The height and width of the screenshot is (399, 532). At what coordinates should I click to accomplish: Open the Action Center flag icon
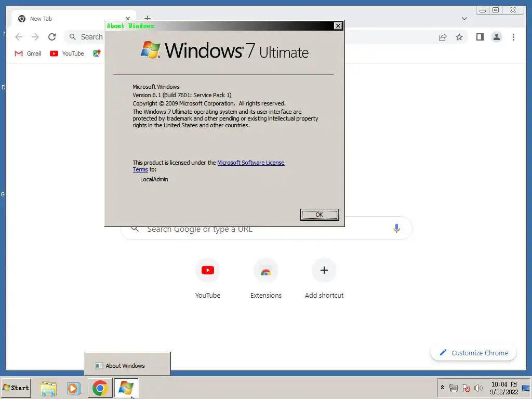[x=466, y=388]
